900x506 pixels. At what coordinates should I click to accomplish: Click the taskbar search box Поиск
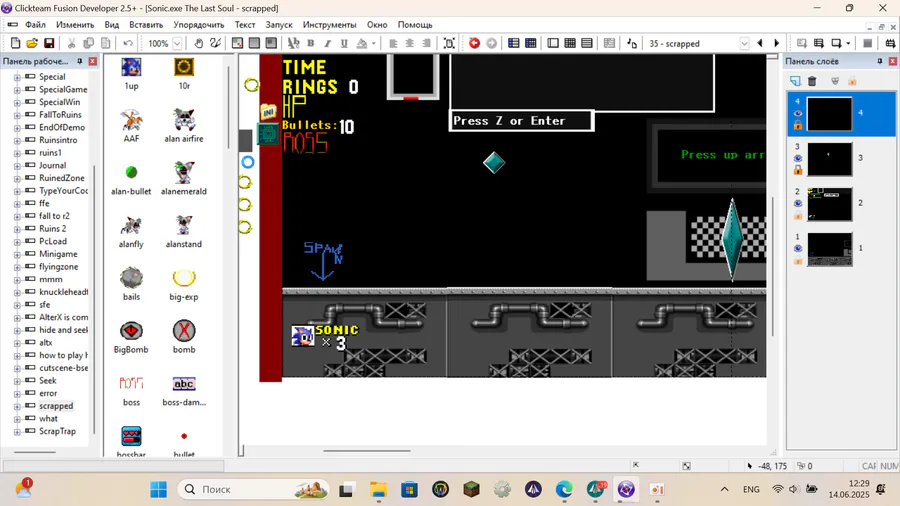point(254,489)
